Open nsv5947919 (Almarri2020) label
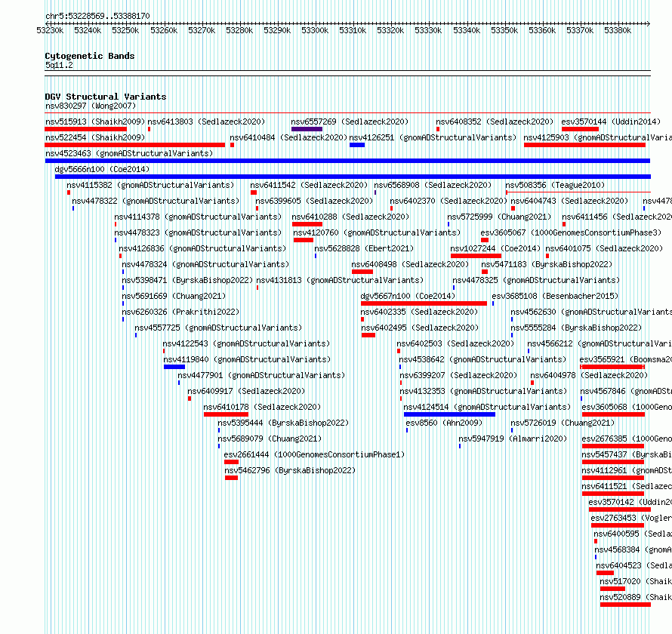This screenshot has width=672, height=634. tap(513, 439)
